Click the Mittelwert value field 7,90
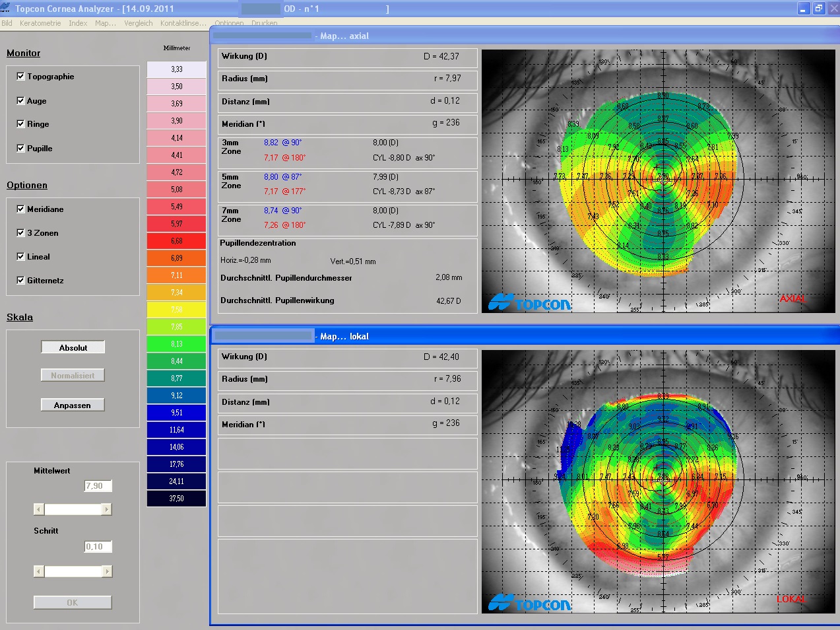This screenshot has height=630, width=840. [98, 486]
